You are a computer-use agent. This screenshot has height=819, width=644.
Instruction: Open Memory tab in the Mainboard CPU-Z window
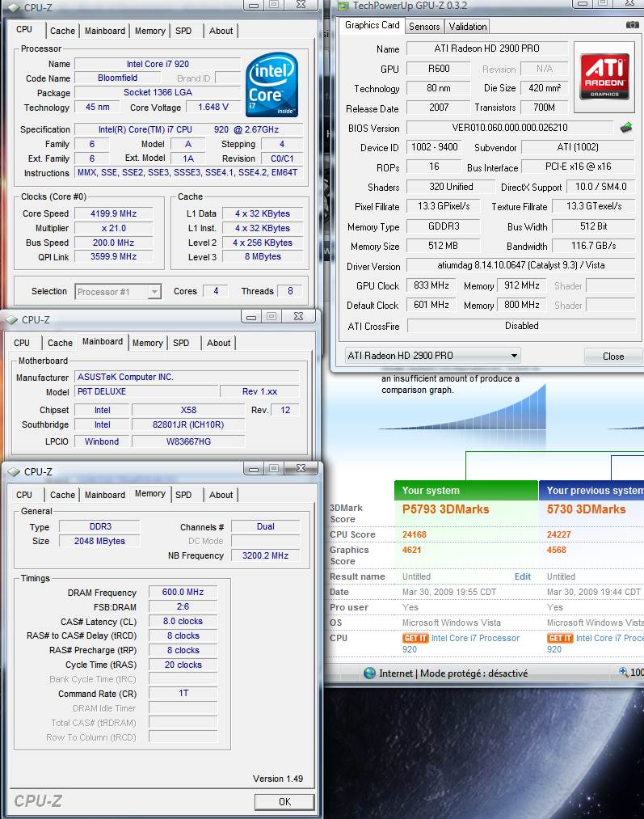(147, 343)
